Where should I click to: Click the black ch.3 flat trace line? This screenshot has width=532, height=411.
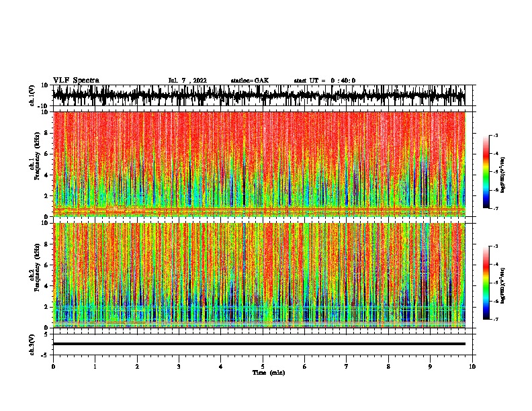coord(259,344)
